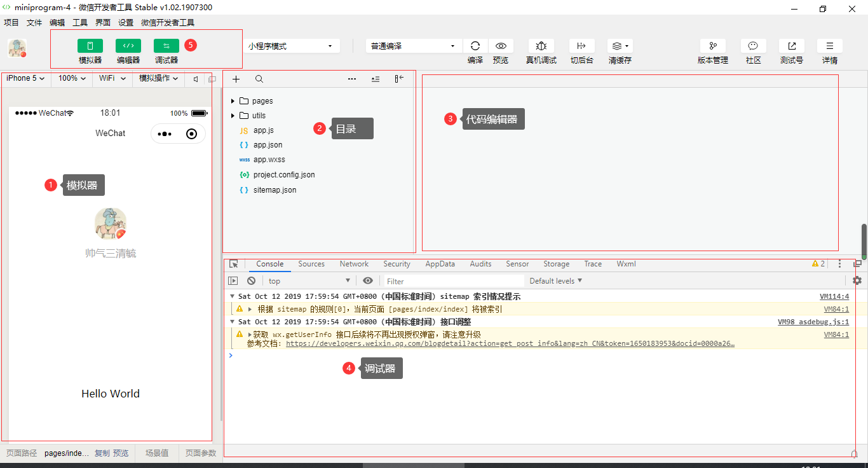
Task: Open the iPhone 5 device dropdown
Action: pos(25,78)
